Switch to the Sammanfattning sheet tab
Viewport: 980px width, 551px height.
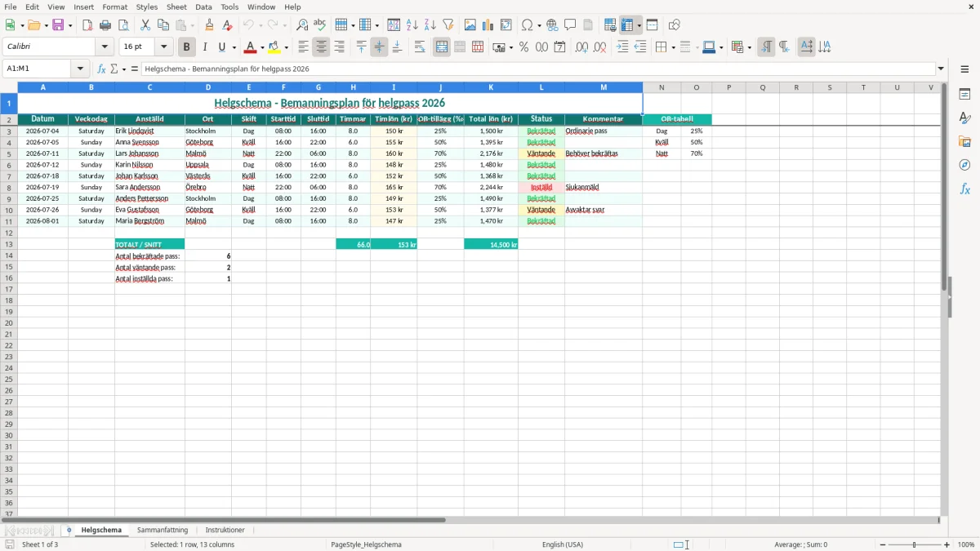(x=163, y=530)
